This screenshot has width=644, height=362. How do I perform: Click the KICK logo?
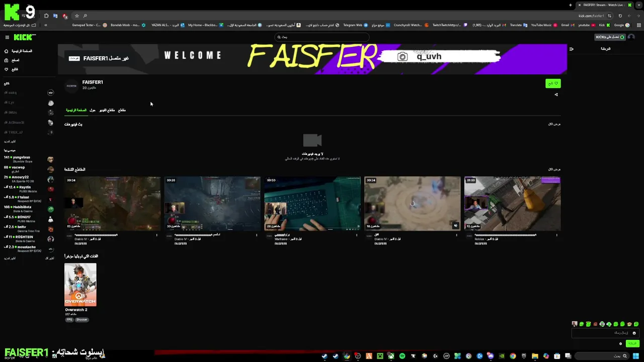coord(25,37)
